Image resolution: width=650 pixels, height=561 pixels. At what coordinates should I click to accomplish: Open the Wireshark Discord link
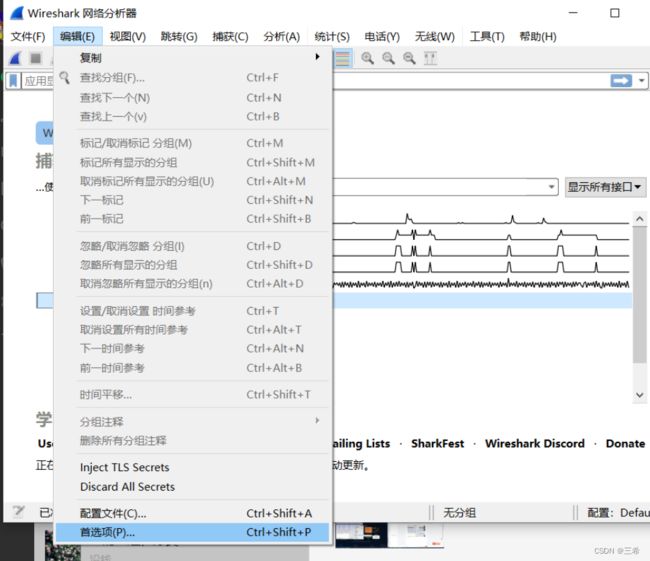[x=535, y=444]
